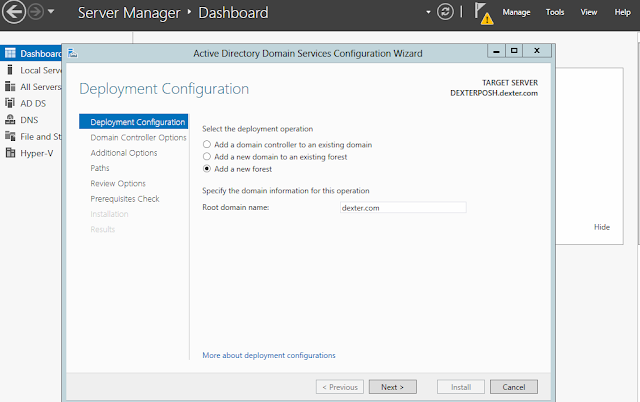Open the navigation history dropdown arrow
Viewport: 640px width, 402px height.
coord(51,11)
